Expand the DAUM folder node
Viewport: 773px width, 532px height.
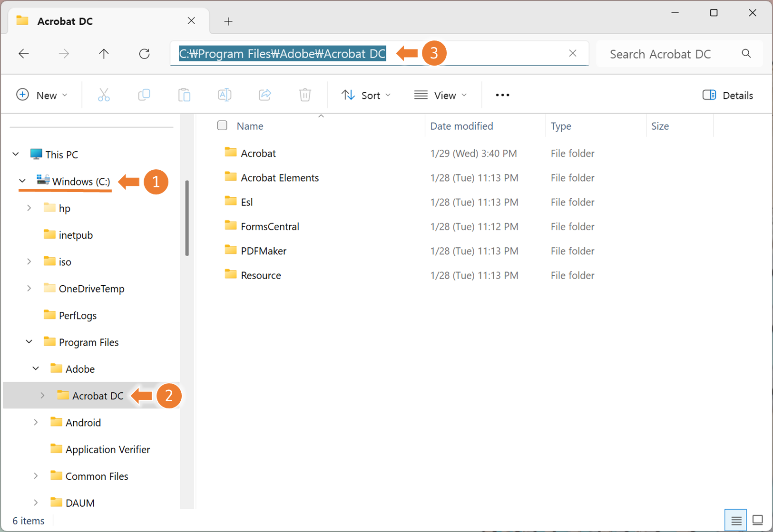[36, 503]
